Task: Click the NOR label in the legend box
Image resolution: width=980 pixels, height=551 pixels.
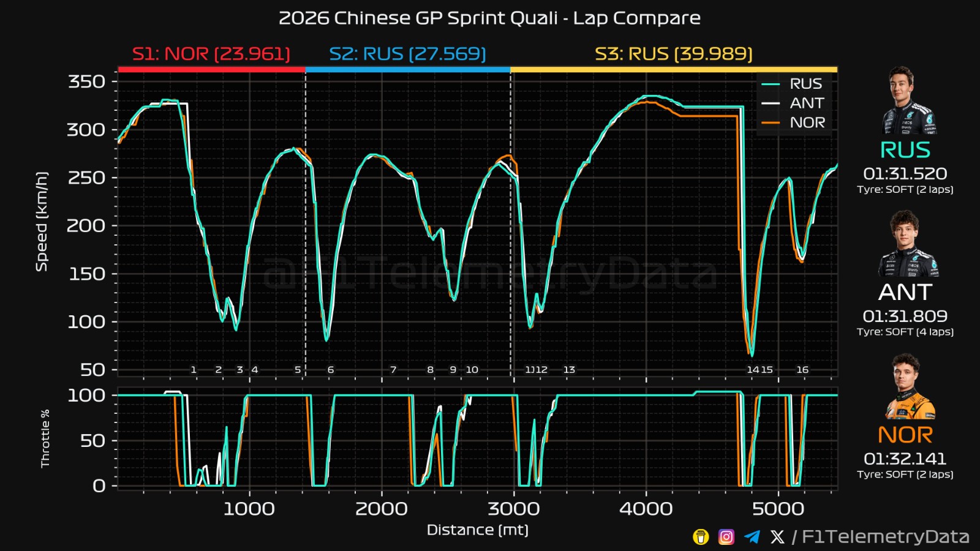Action: [x=807, y=123]
